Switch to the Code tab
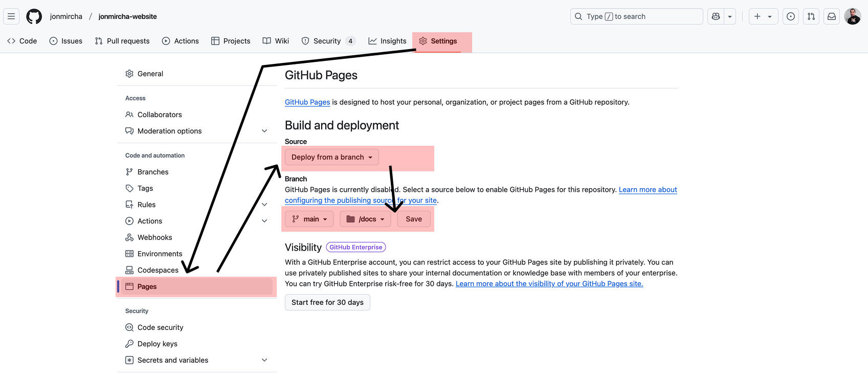 [22, 41]
